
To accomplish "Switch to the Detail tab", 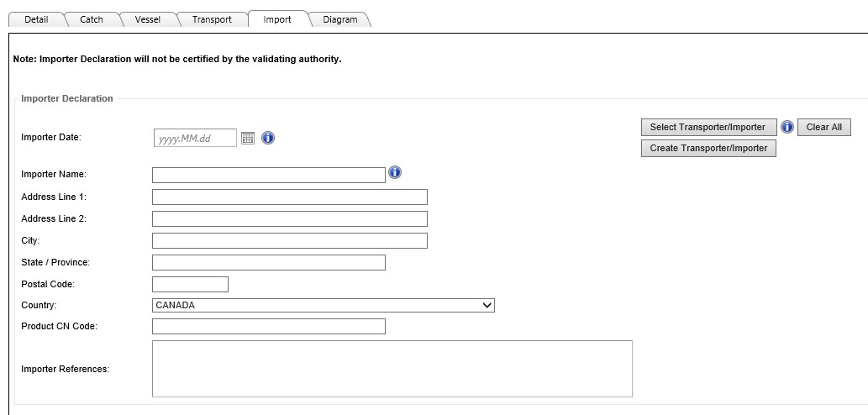I will (x=36, y=19).
